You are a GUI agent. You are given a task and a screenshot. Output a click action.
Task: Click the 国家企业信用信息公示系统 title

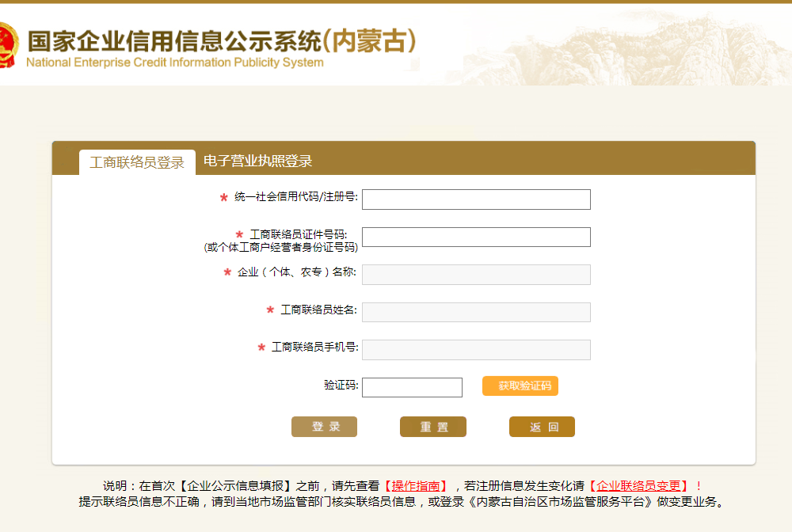(223, 41)
